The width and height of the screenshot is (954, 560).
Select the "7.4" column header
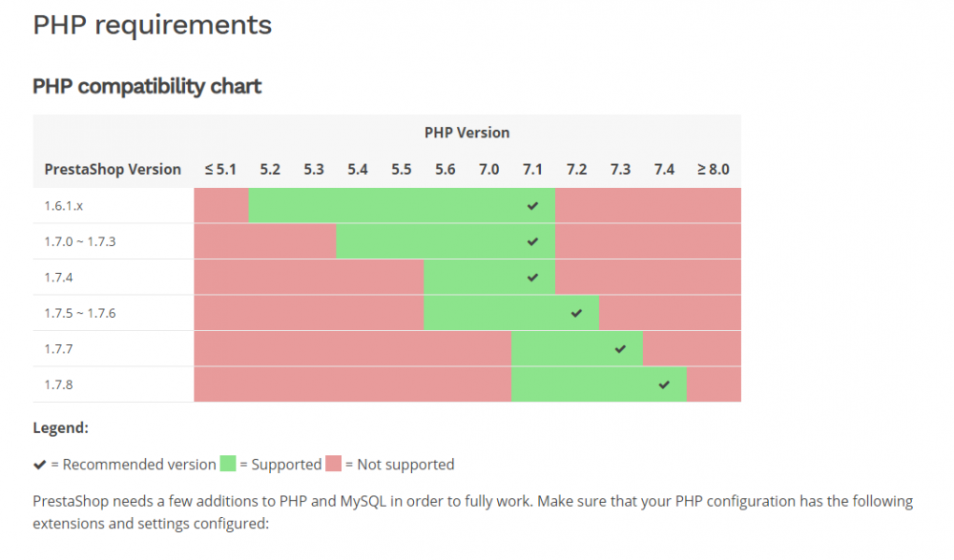(x=664, y=170)
